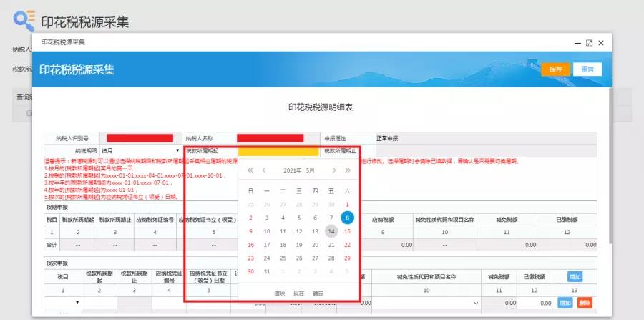Close the 印花税税源采集 dialog

pyautogui.click(x=601, y=43)
